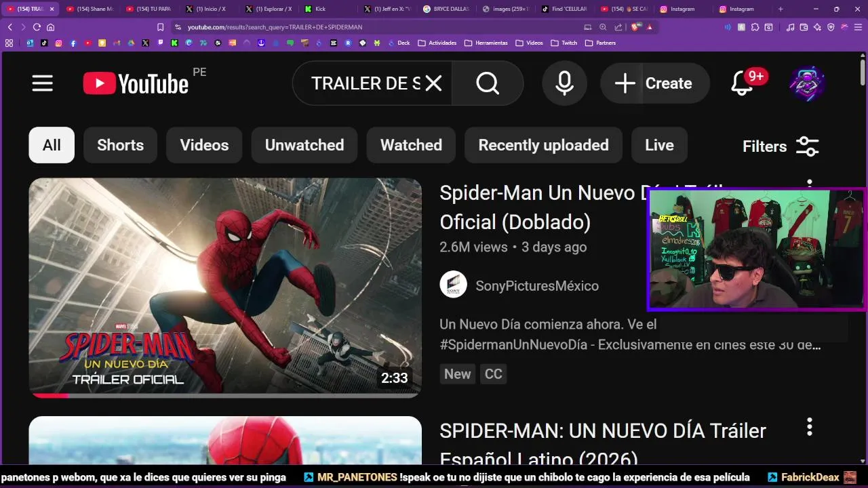Go to browser home page icon
Screen dimensions: 868x488
(50, 27)
